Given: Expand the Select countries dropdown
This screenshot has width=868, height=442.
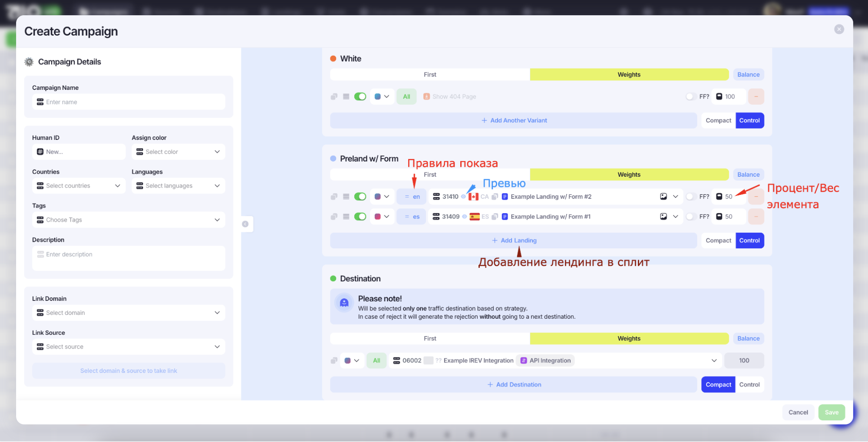Looking at the screenshot, I should [79, 186].
